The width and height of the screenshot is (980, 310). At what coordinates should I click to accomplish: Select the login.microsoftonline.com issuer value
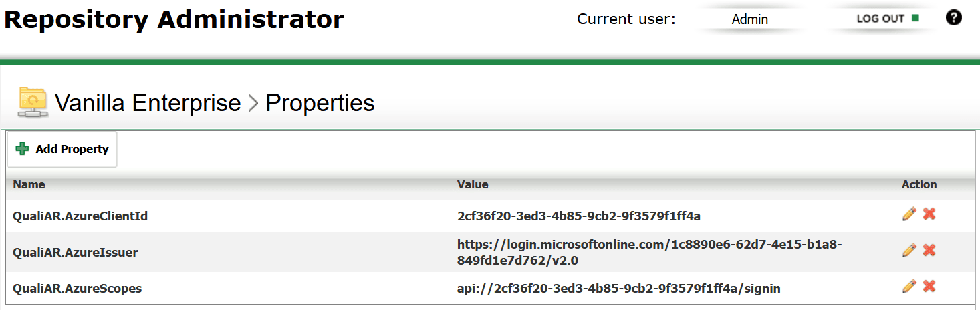click(x=649, y=252)
